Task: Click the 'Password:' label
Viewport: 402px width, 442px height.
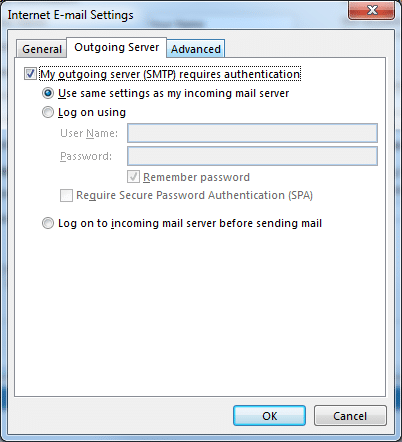Action: tap(86, 156)
